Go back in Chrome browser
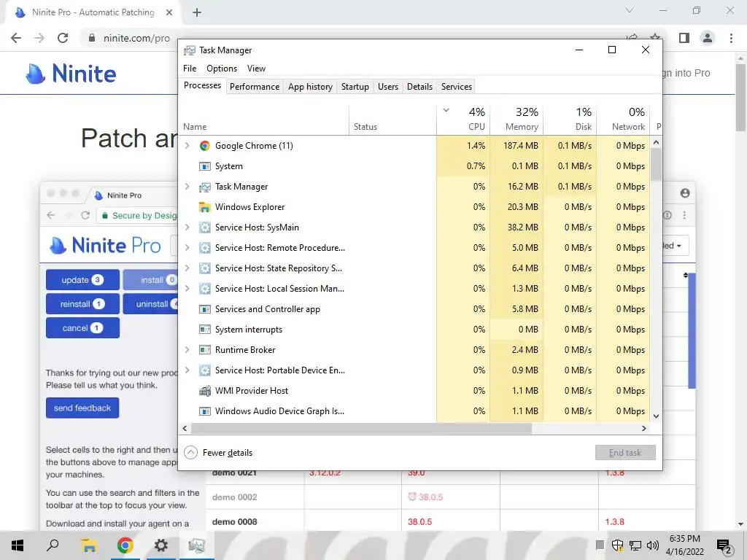Image resolution: width=747 pixels, height=560 pixels. 16,38
